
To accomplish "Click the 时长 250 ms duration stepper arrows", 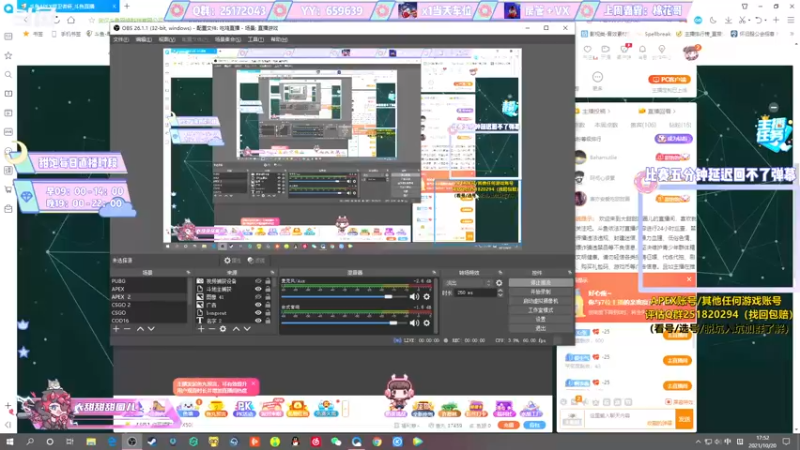I will pyautogui.click(x=500, y=293).
